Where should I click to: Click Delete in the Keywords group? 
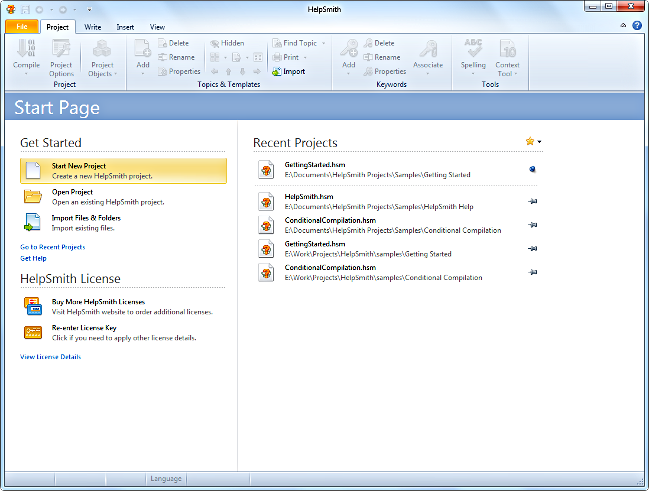pyautogui.click(x=379, y=43)
